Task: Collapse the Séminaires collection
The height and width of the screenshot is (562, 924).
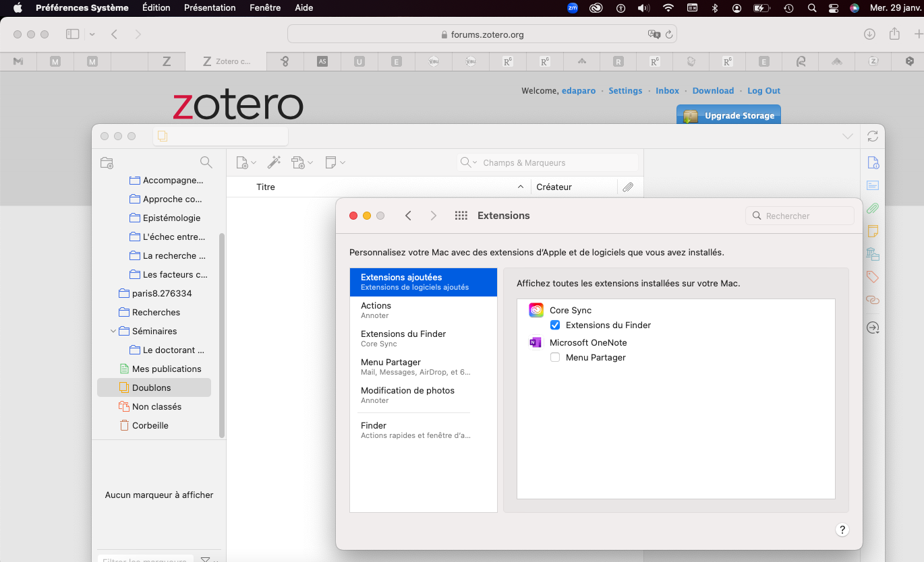Action: tap(113, 331)
